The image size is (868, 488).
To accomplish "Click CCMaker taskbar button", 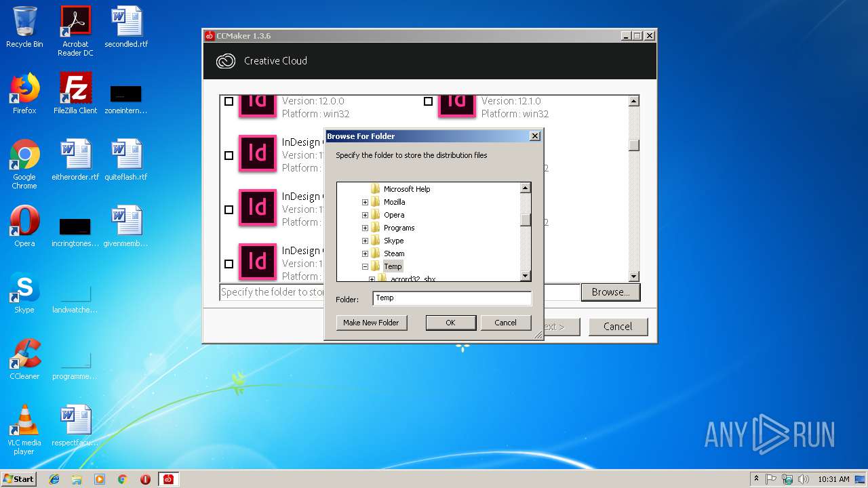I will tap(168, 479).
